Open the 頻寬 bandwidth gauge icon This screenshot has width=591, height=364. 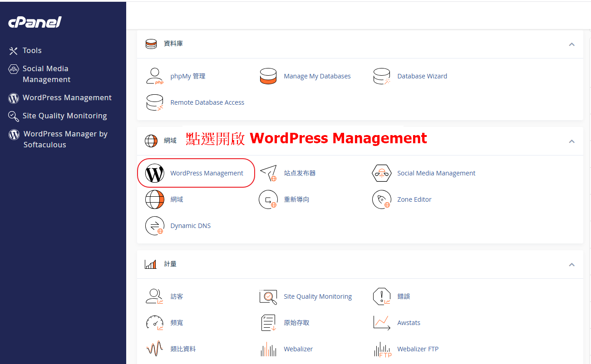154,323
